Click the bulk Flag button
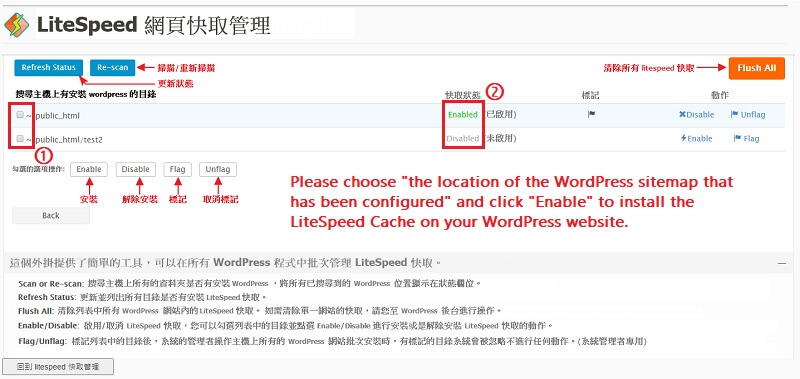Viewport: 800px width, 379px height. [x=178, y=169]
